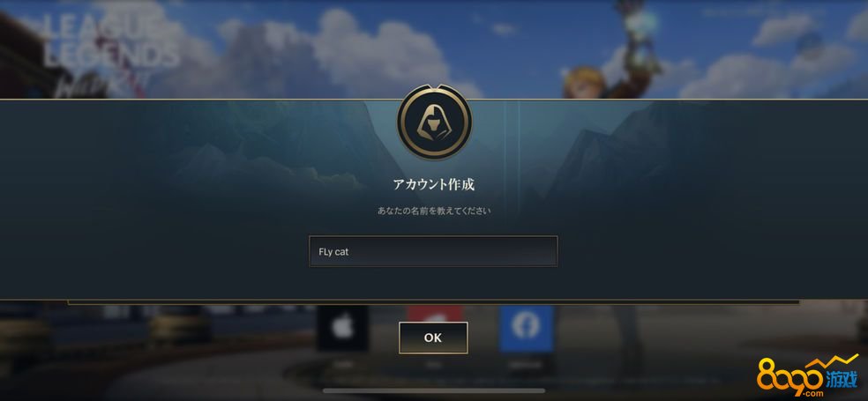The height and width of the screenshot is (401, 868).
Task: Tap the red sign-in tile behind OK
Action: 435,313
